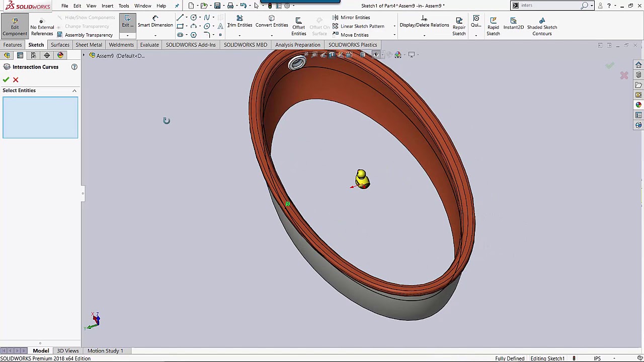This screenshot has width=644, height=362.
Task: Toggle Shaded Sketch Contours
Action: click(542, 26)
